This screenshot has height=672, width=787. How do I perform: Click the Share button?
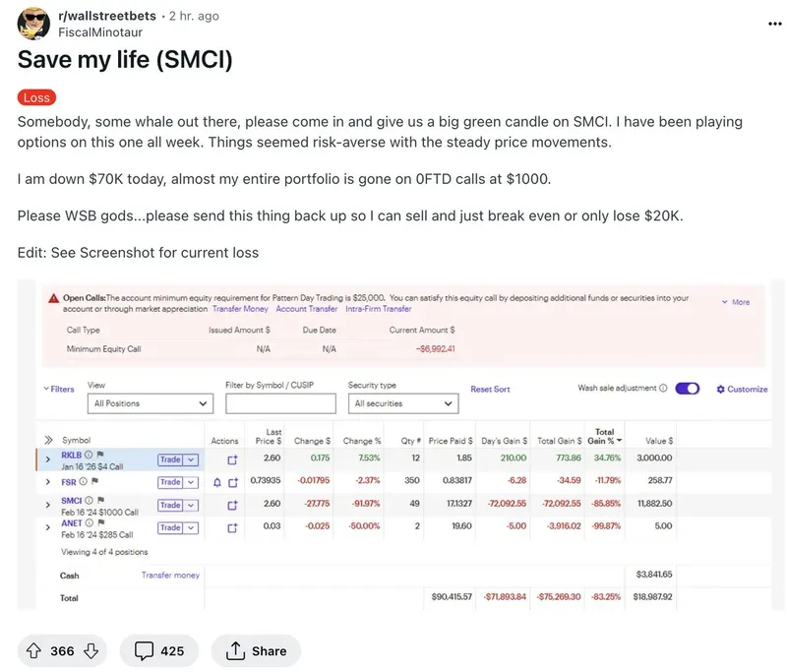tap(256, 650)
